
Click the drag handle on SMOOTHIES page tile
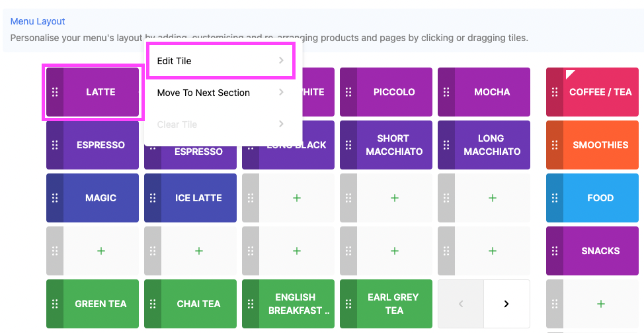coord(555,145)
